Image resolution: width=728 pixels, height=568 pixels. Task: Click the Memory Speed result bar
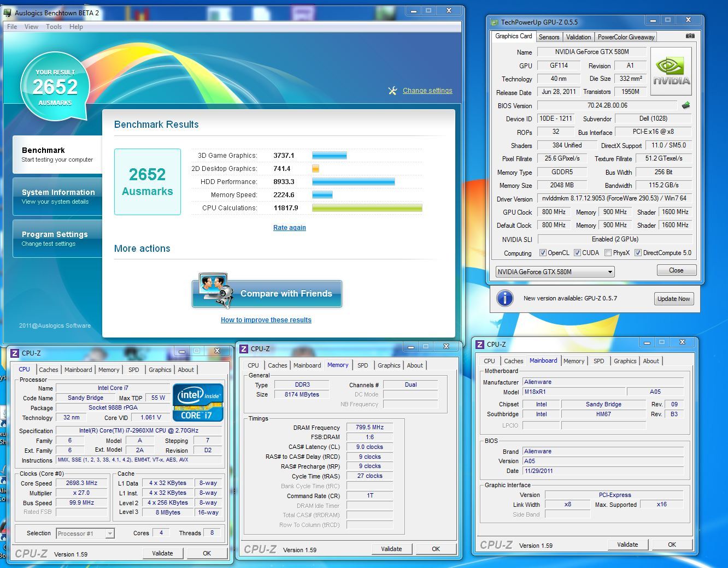[x=322, y=195]
